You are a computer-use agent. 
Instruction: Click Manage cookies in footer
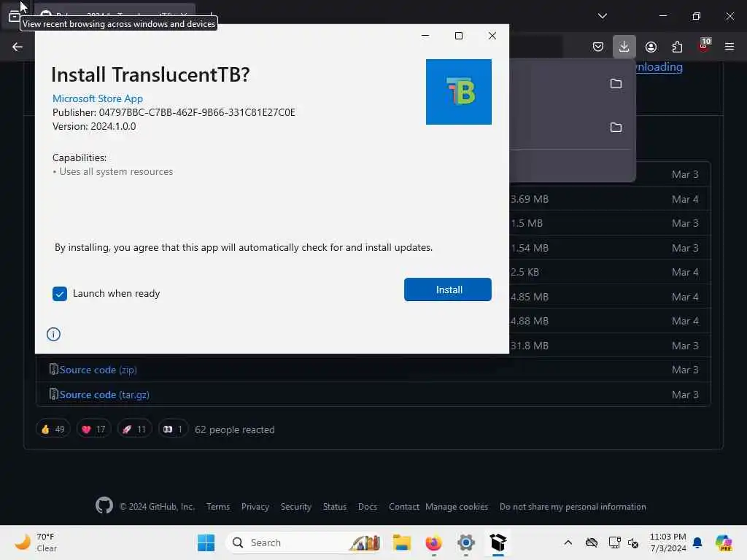[457, 507]
